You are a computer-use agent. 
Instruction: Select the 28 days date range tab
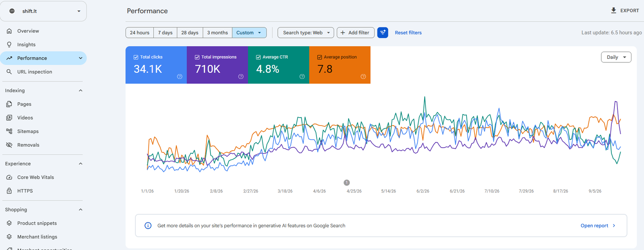click(190, 33)
